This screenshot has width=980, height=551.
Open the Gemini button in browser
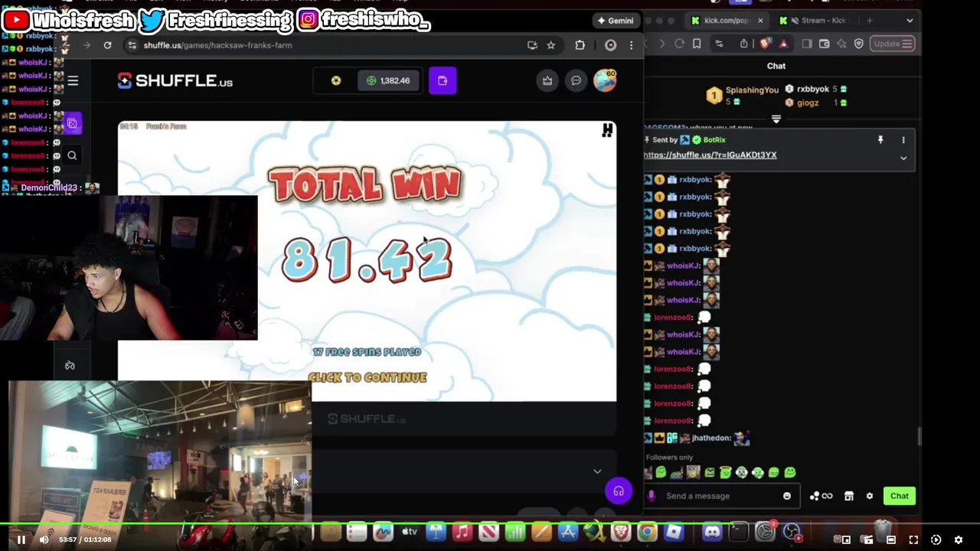tap(616, 21)
